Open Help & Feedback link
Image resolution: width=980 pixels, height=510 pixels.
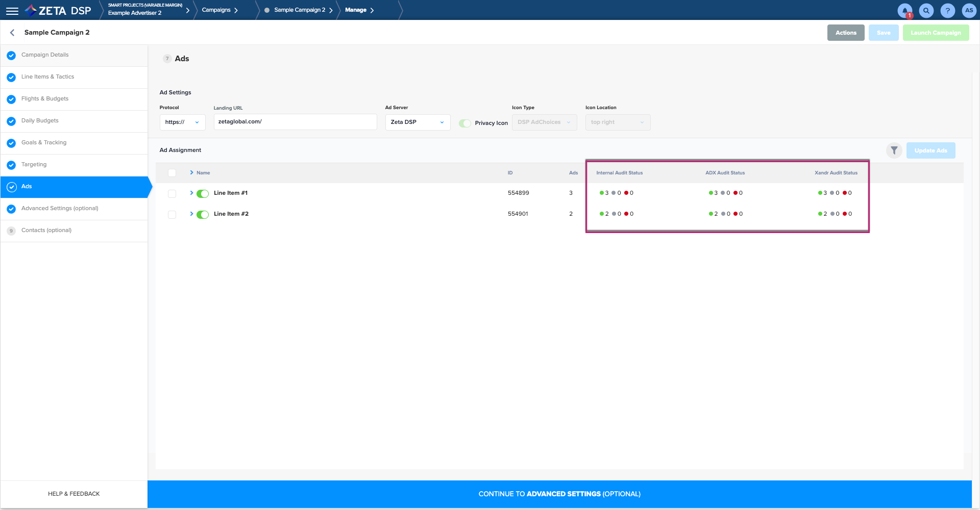click(74, 494)
